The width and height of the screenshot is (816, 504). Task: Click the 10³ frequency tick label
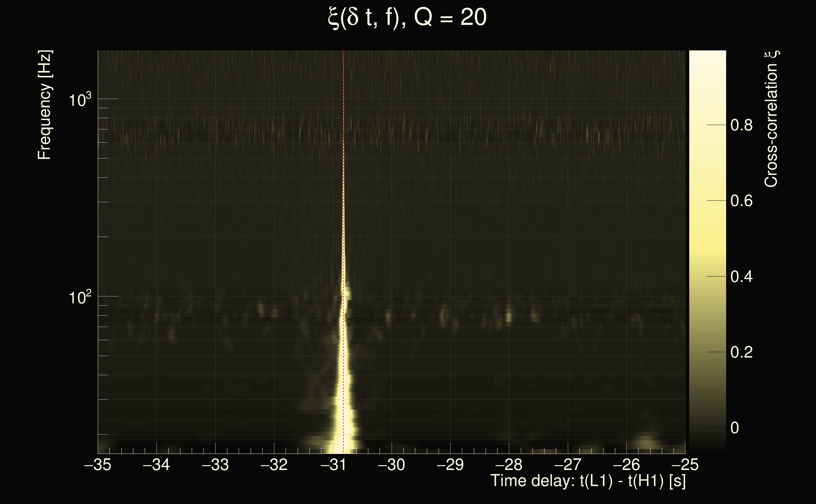[80, 100]
